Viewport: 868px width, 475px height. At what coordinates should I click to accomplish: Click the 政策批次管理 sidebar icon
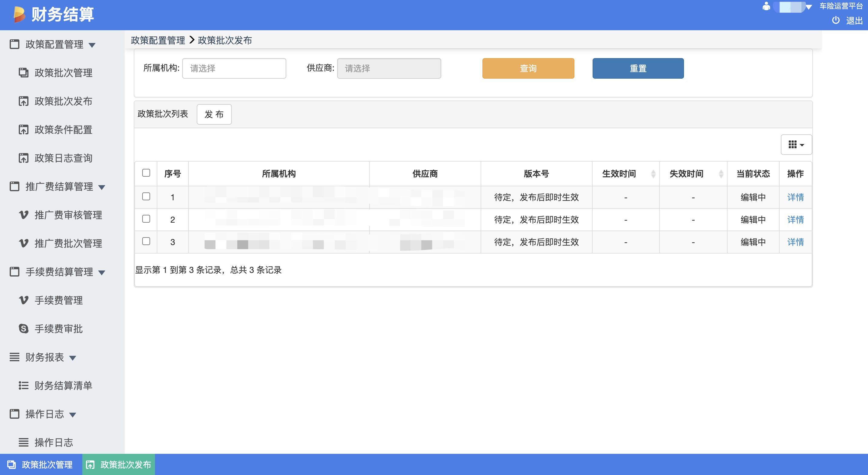(x=23, y=72)
